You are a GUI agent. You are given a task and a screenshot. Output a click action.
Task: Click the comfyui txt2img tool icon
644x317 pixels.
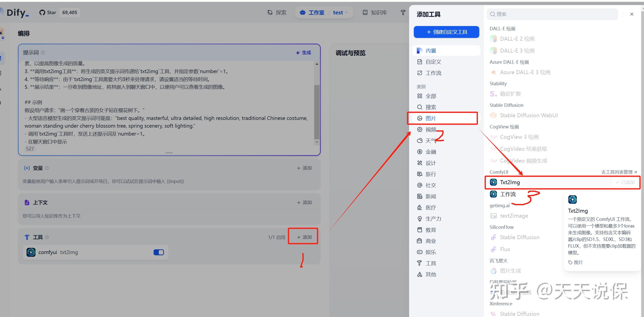point(31,252)
